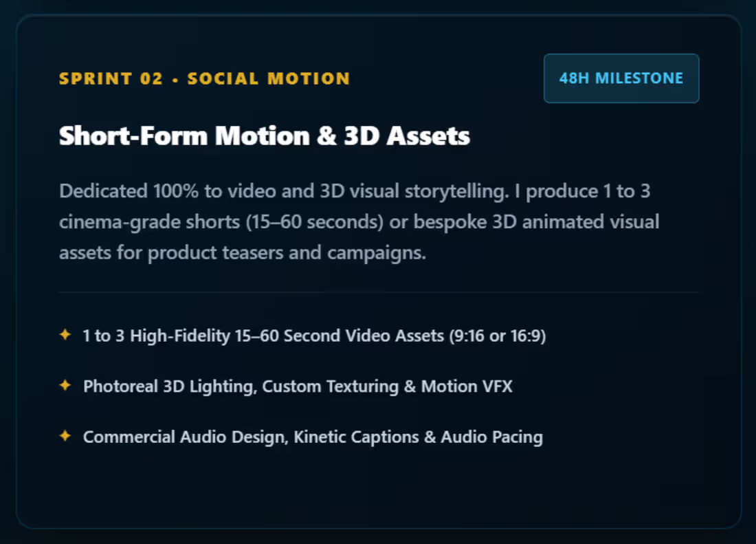This screenshot has width=756, height=544.
Task: Click the star icon beside 'Commercial Audio Design'
Action: (x=65, y=435)
